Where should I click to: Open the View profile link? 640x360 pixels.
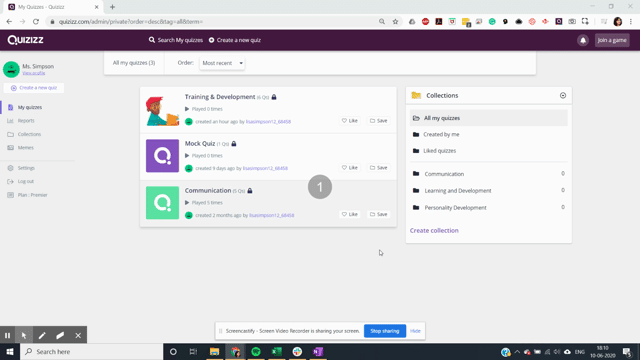33,73
